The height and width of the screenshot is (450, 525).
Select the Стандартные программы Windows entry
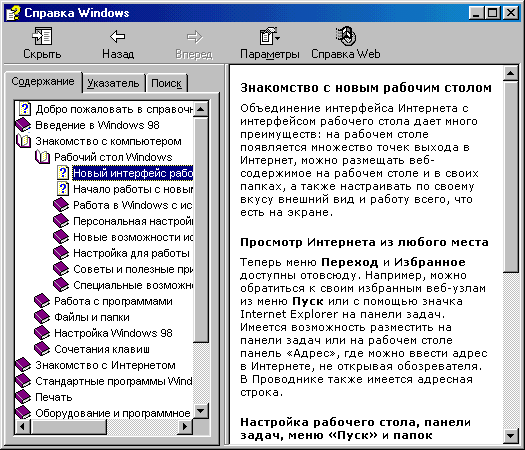pyautogui.click(x=114, y=381)
